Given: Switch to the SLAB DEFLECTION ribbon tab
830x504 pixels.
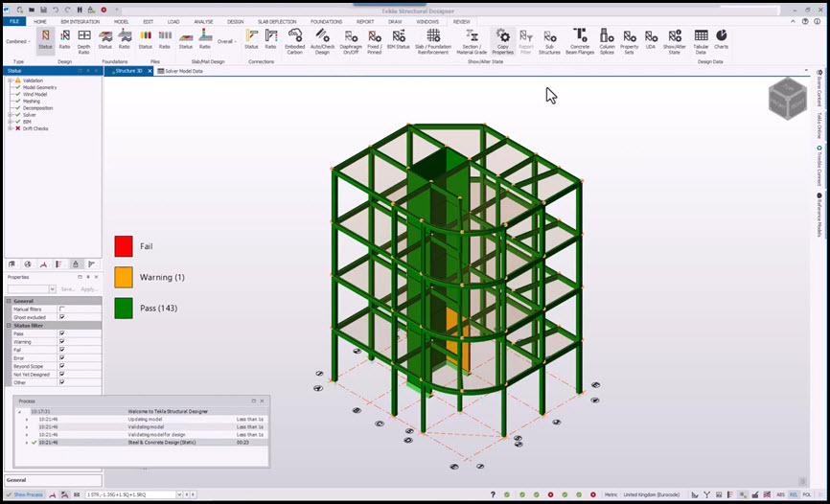Looking at the screenshot, I should [x=277, y=22].
